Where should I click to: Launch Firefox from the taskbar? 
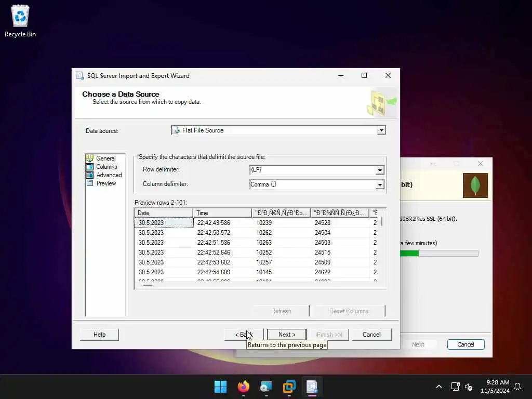click(x=243, y=387)
